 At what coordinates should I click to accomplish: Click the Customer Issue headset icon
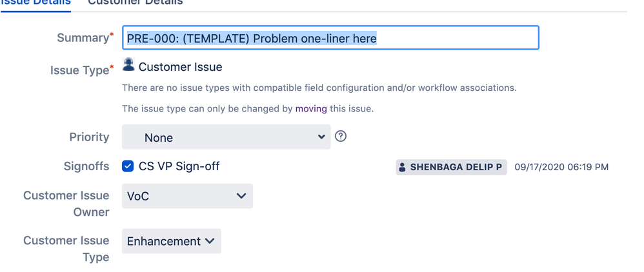tap(128, 64)
